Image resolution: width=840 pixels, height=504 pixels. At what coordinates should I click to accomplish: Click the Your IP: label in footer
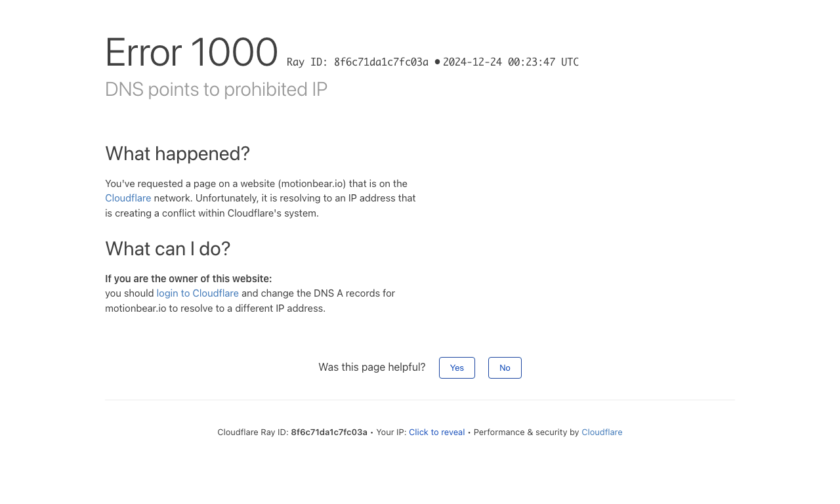[391, 432]
